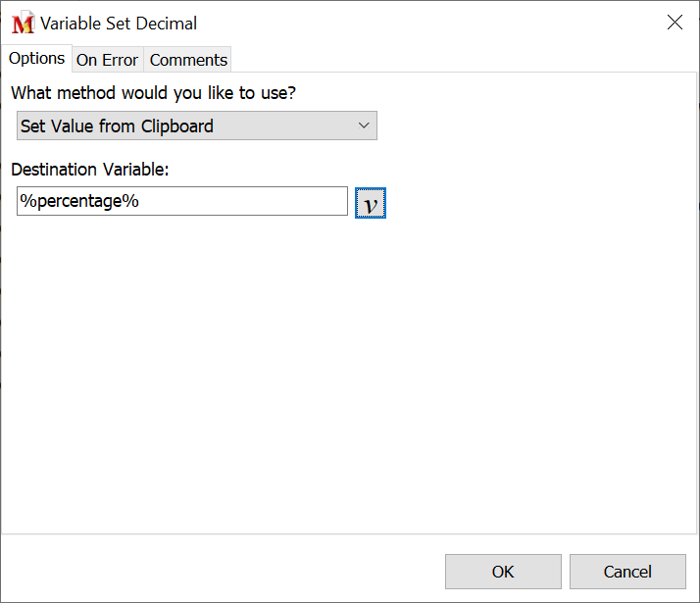Click the 'Variable Set Decimal' title text
Image resolution: width=700 pixels, height=603 pixels.
119,24
